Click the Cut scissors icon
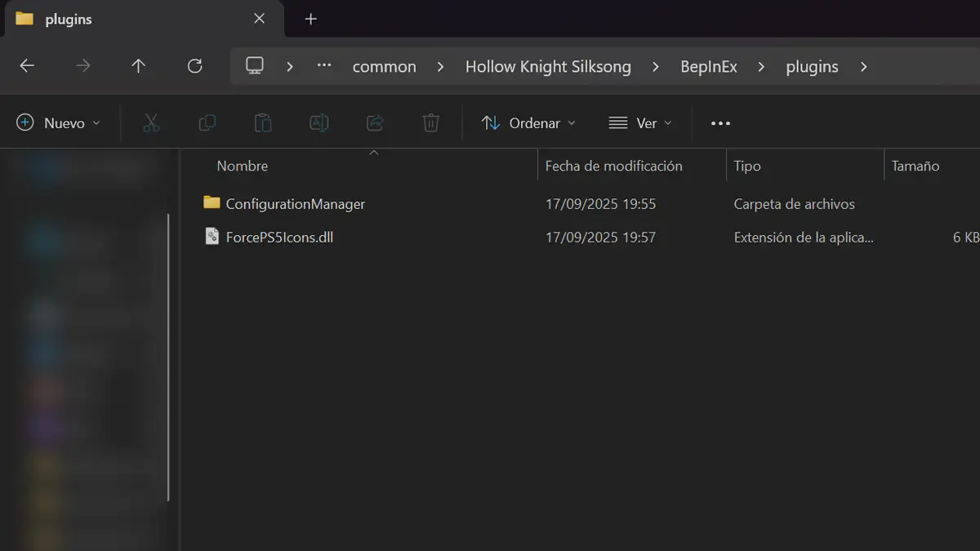 (x=151, y=123)
